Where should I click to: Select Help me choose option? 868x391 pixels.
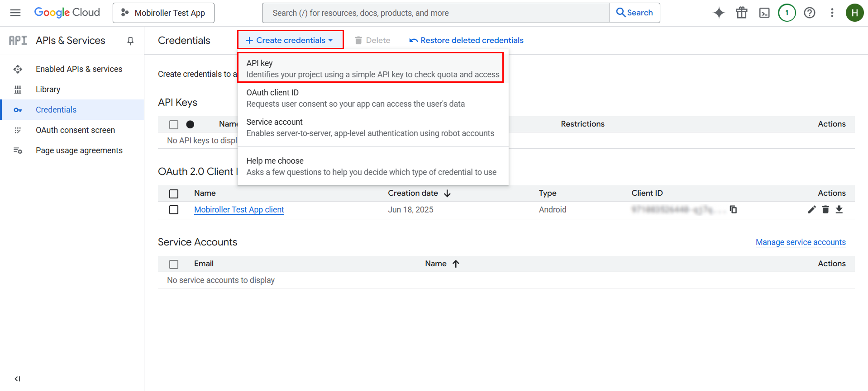tap(373, 166)
